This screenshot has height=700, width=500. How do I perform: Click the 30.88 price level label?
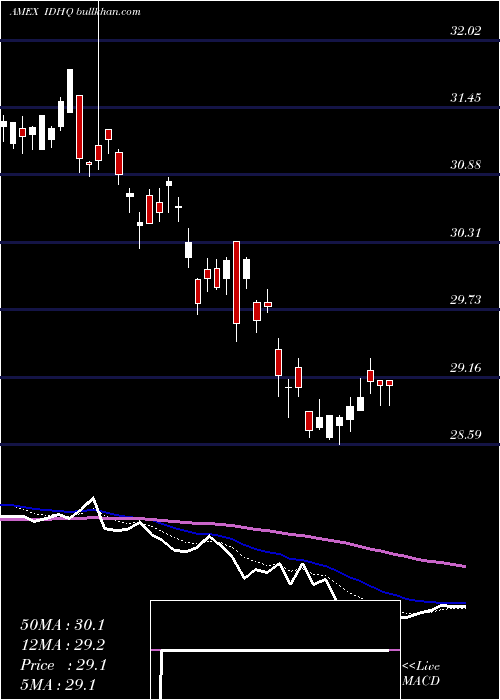coord(466,165)
